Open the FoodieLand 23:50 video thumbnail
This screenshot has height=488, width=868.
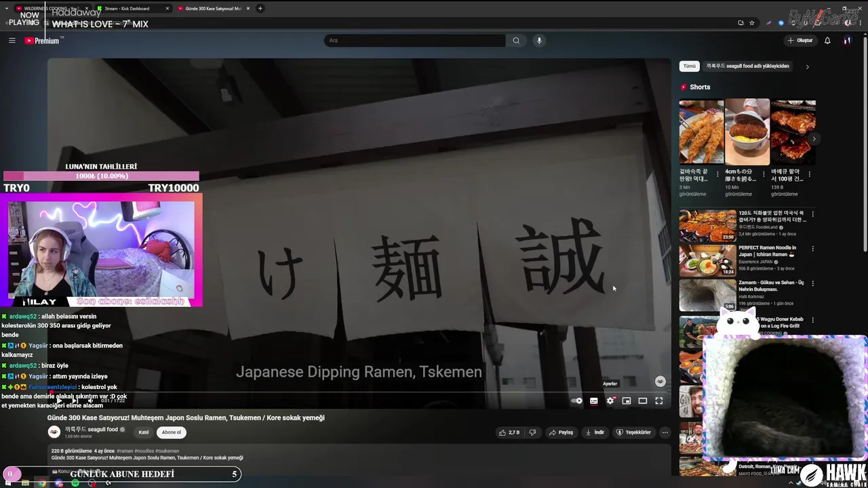(707, 226)
